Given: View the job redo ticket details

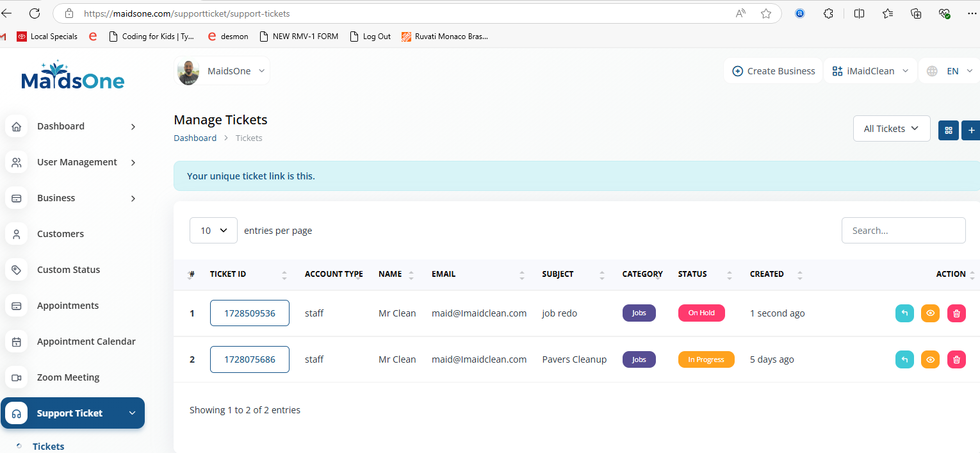Looking at the screenshot, I should [x=930, y=313].
